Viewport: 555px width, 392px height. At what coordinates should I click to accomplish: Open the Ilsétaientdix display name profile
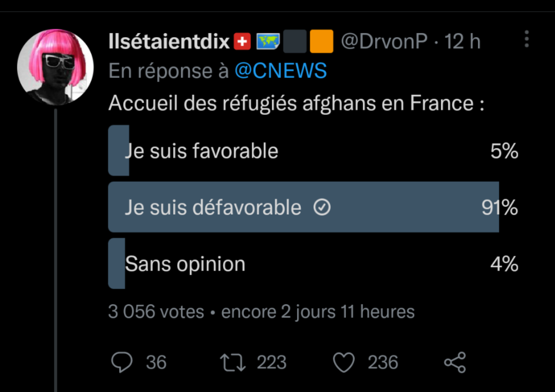pyautogui.click(x=169, y=41)
